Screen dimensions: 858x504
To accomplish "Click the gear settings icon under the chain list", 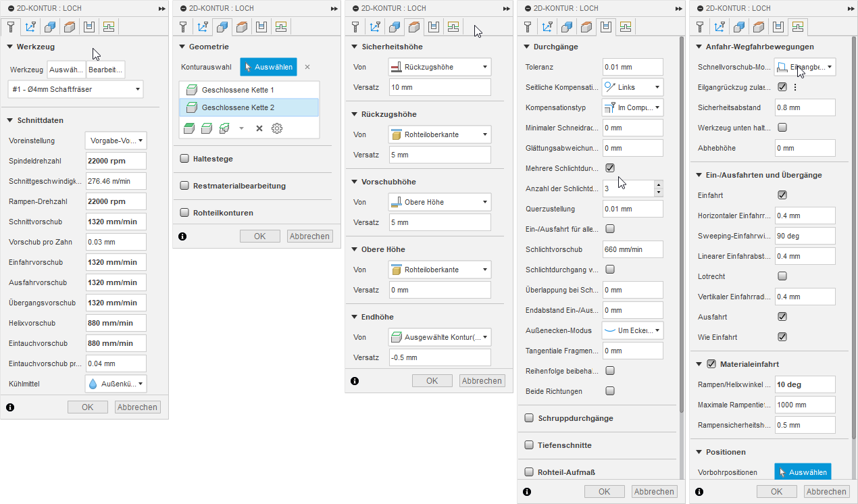I will 277,128.
